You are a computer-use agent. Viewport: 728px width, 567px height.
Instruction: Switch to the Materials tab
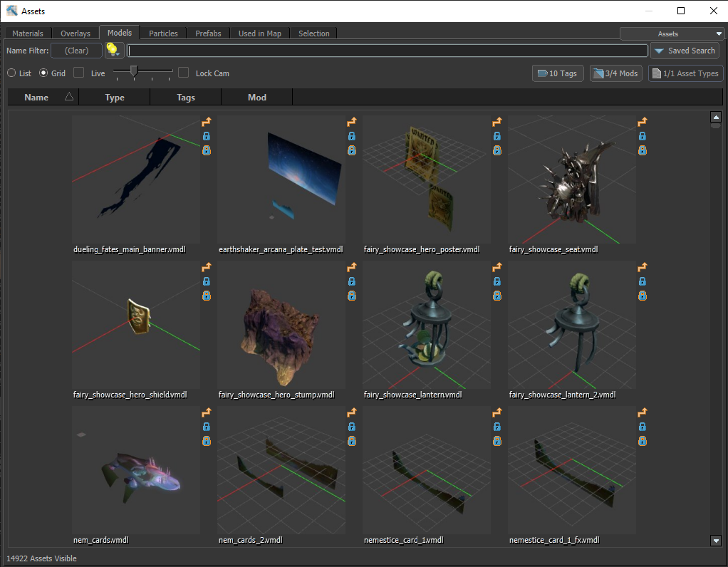tap(28, 33)
